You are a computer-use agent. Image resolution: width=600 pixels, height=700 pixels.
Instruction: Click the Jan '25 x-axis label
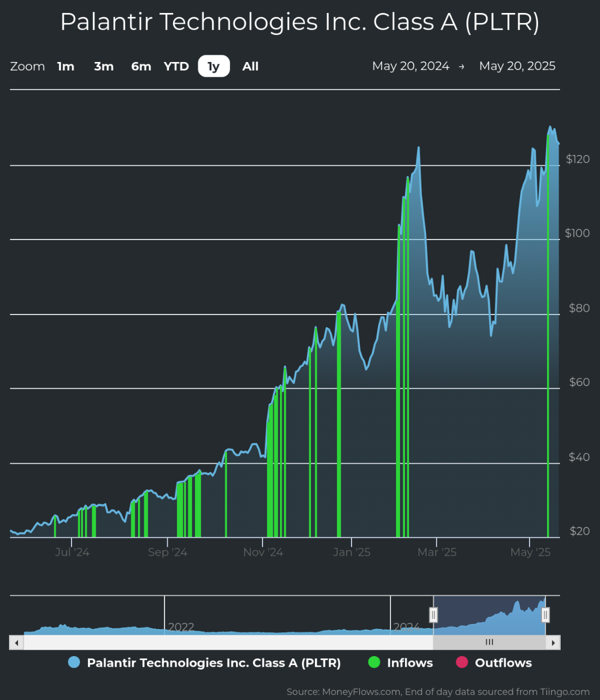coord(352,552)
